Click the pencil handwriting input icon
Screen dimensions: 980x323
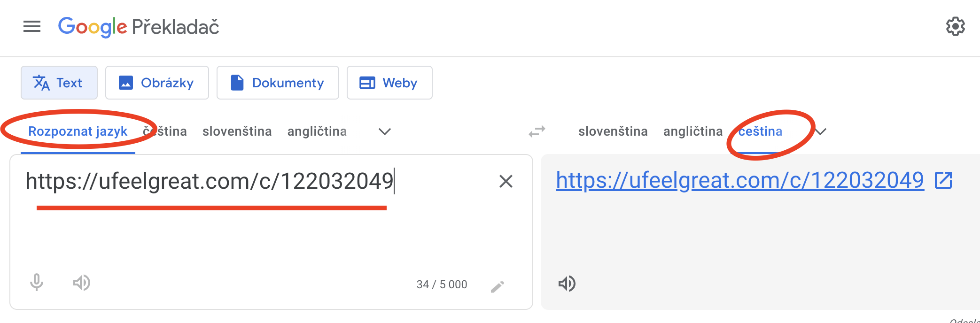tap(497, 286)
